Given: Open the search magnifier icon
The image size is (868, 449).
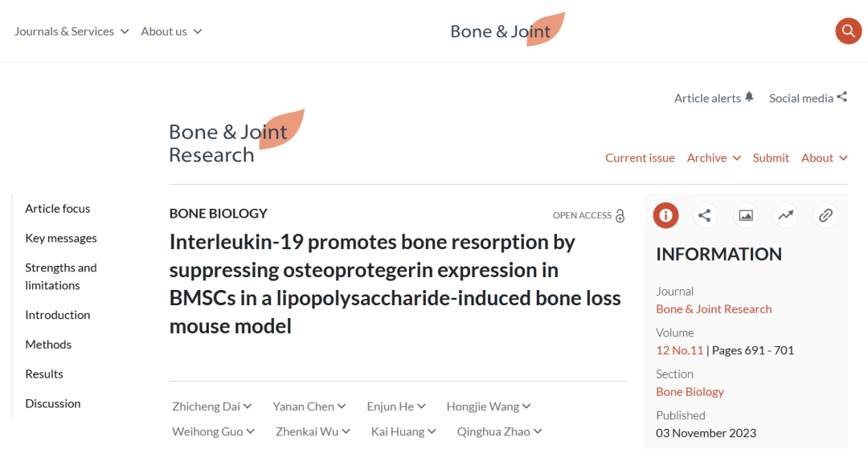Looking at the screenshot, I should (848, 31).
